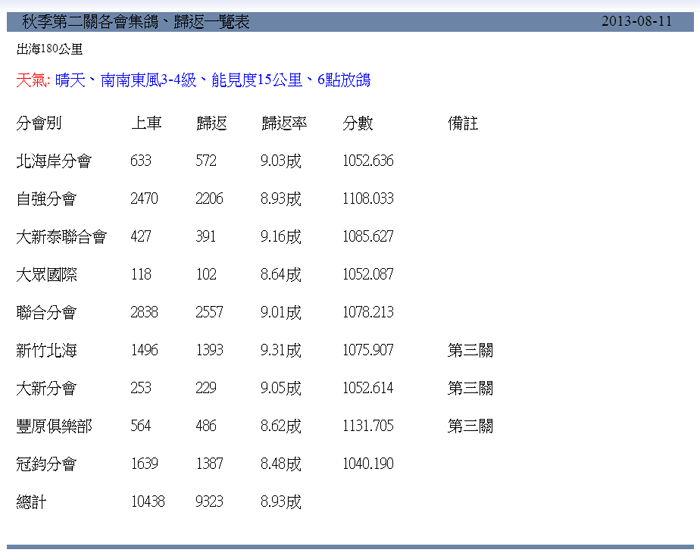Click the title 秋季第二關各會集鴿、歸返一覽表

[x=136, y=21]
